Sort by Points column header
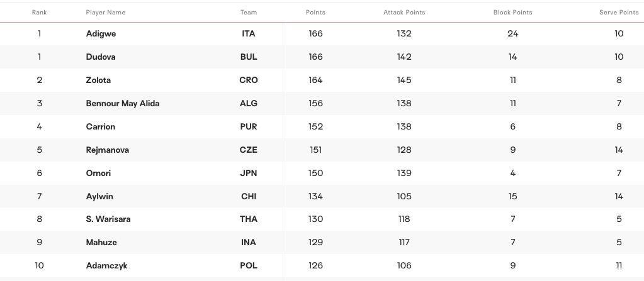Screen dimensions: 644x281 click(315, 13)
